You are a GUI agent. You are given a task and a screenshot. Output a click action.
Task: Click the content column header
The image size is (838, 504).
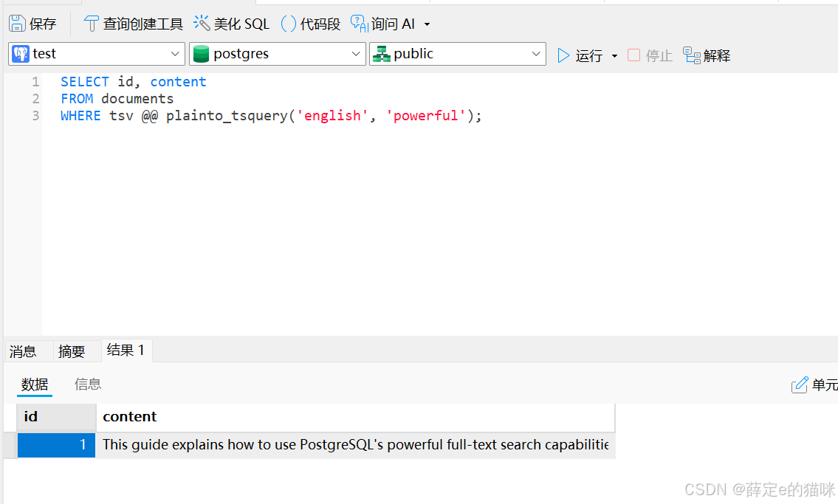tap(355, 417)
